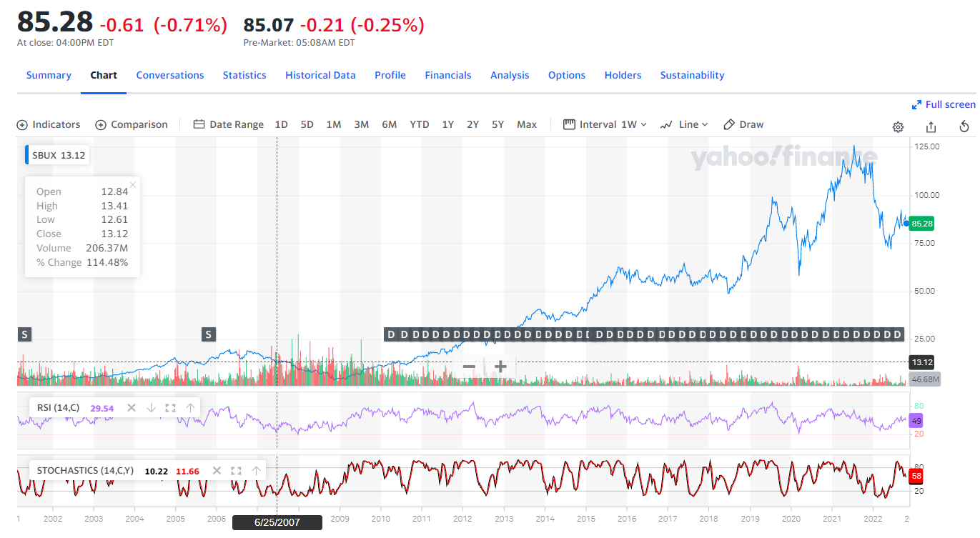Zoom out the chart with the minus button
This screenshot has width=980, height=538.
[469, 367]
